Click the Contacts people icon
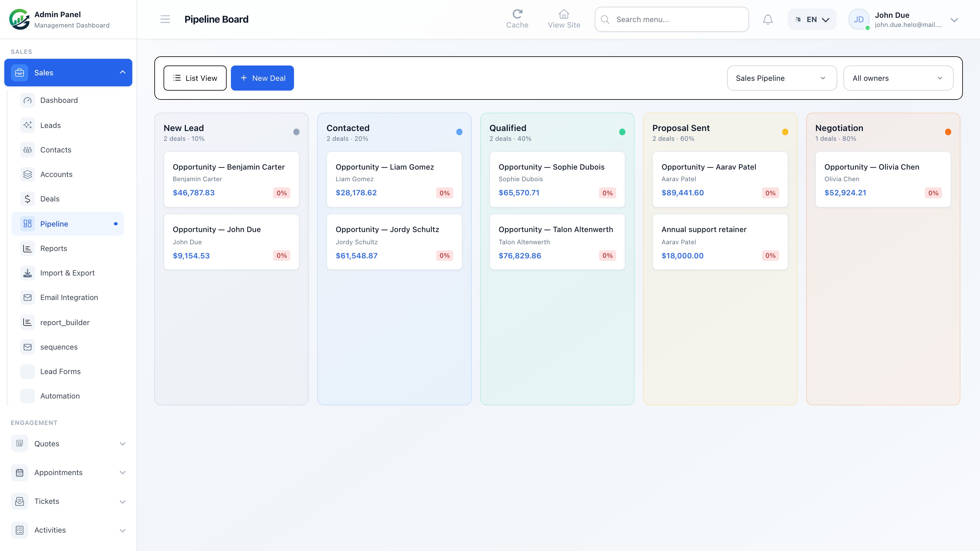Screen dimensions: 980x551 click(x=27, y=150)
